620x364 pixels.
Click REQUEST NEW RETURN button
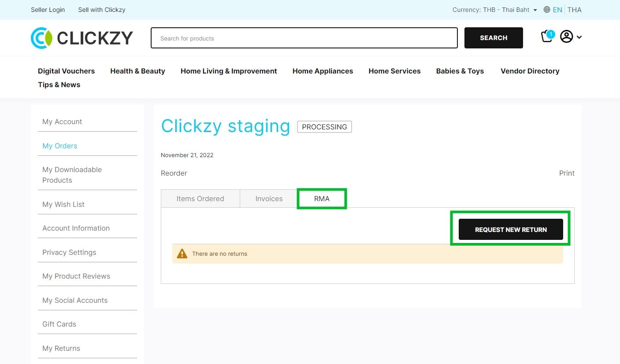511,229
